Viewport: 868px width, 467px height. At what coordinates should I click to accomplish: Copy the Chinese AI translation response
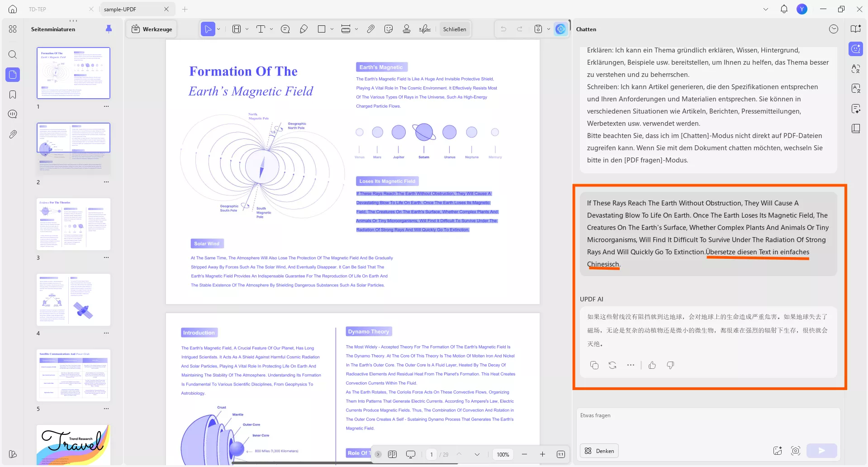pyautogui.click(x=594, y=365)
